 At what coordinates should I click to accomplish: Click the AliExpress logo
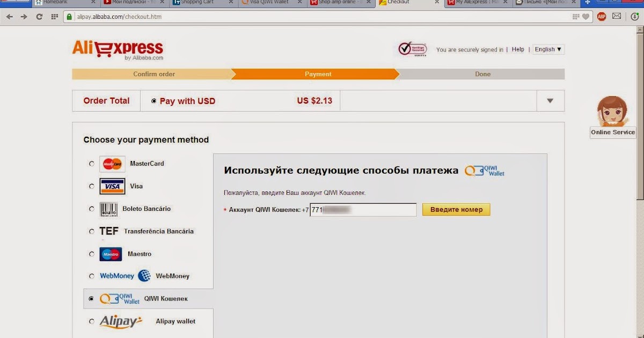tap(118, 49)
